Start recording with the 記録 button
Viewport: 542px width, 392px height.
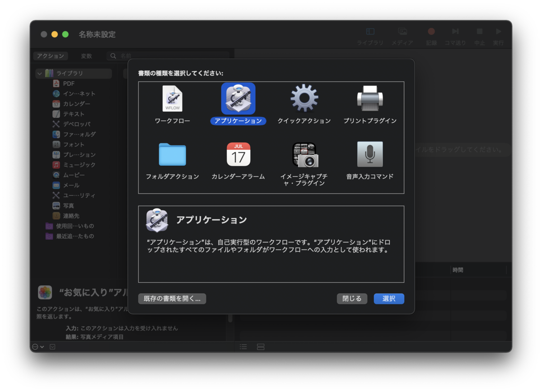pos(431,32)
